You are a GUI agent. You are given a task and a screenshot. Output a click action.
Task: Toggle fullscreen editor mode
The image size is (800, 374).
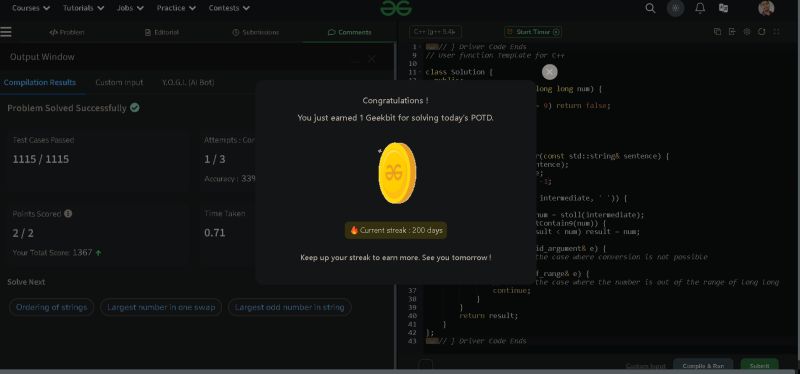point(776,32)
